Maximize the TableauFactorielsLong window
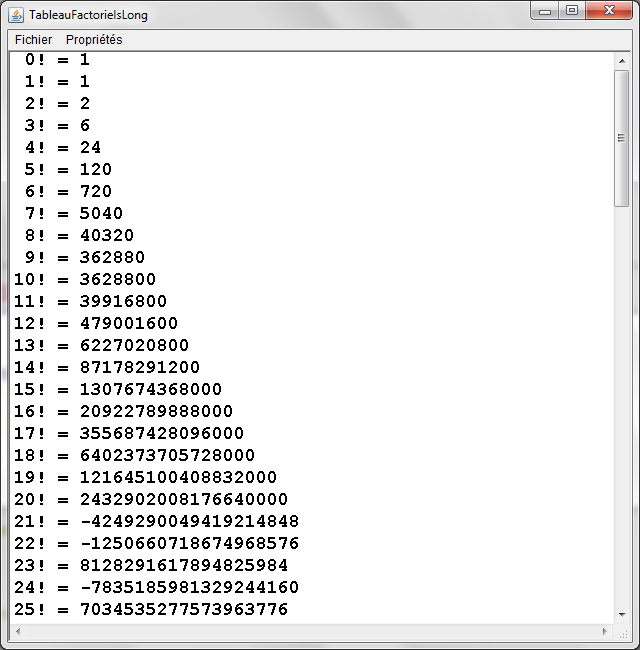Image resolution: width=640 pixels, height=650 pixels. [x=571, y=12]
